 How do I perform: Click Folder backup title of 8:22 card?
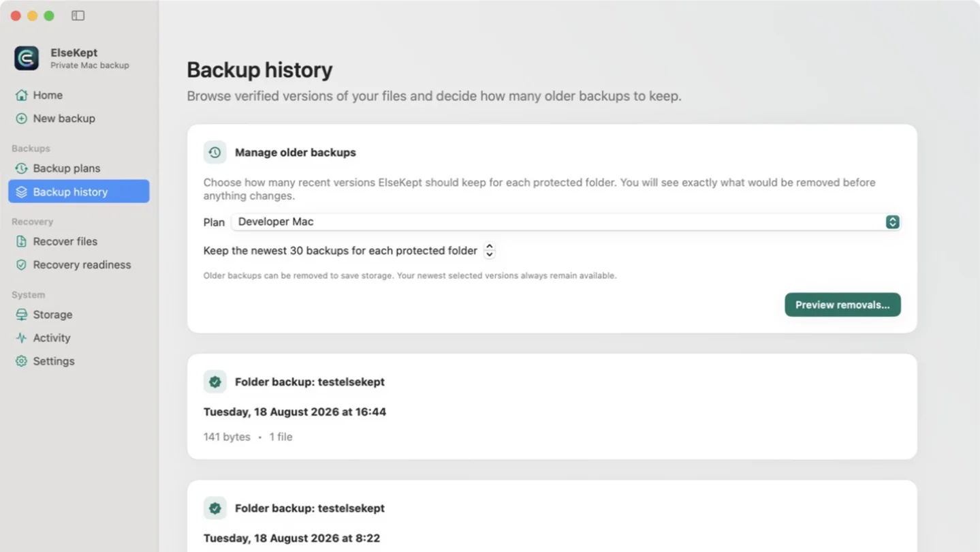click(x=310, y=508)
